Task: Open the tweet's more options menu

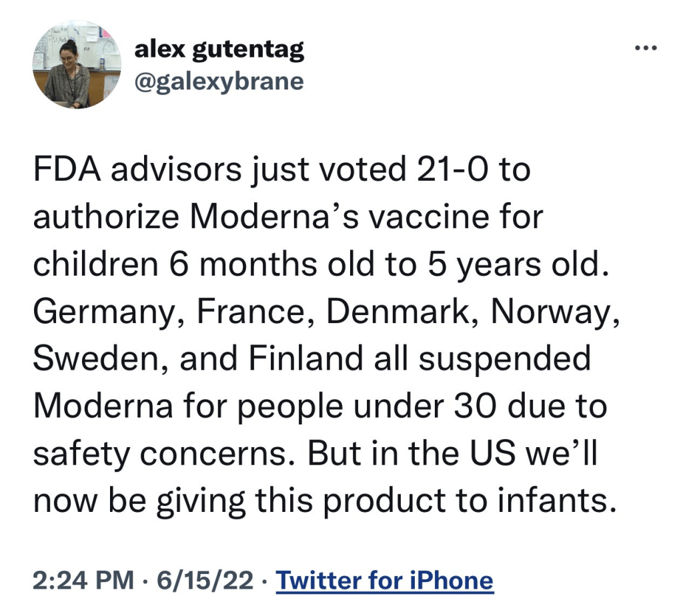Action: 644,48
